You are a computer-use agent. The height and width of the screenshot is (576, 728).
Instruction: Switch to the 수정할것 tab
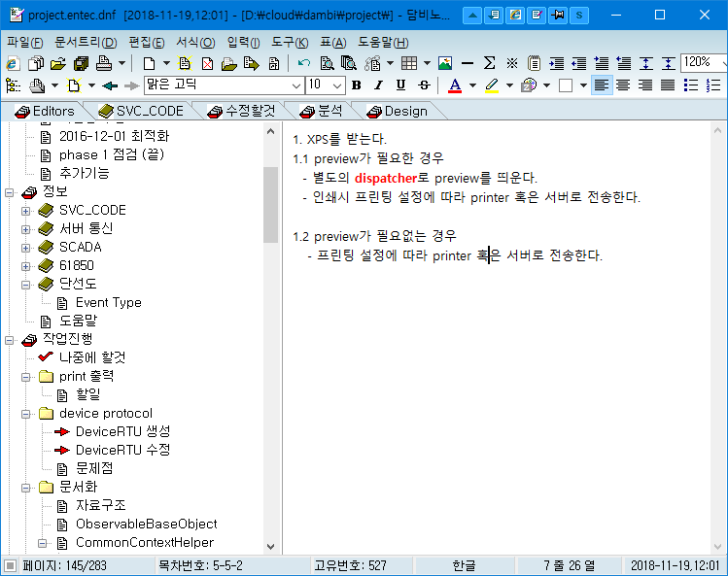pyautogui.click(x=242, y=112)
